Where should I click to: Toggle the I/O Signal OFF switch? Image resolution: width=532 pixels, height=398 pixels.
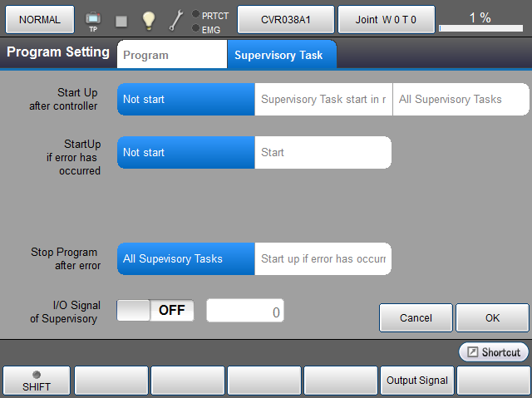(155, 310)
